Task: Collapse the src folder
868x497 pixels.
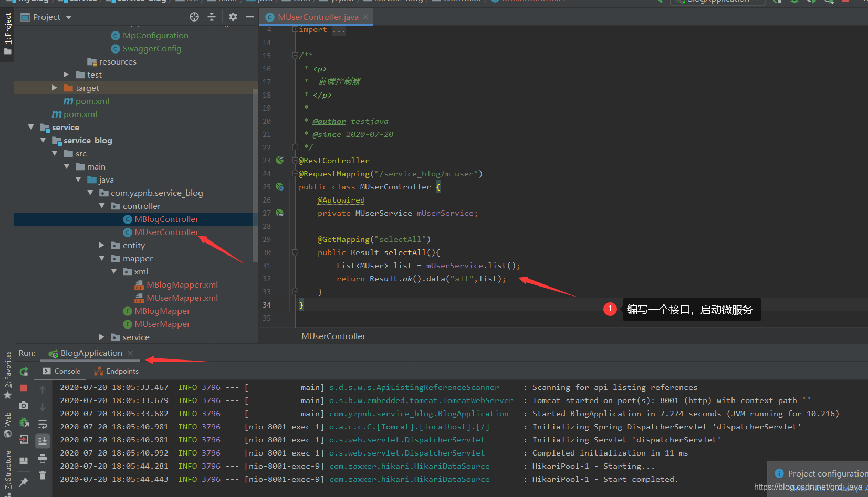Action: click(54, 154)
